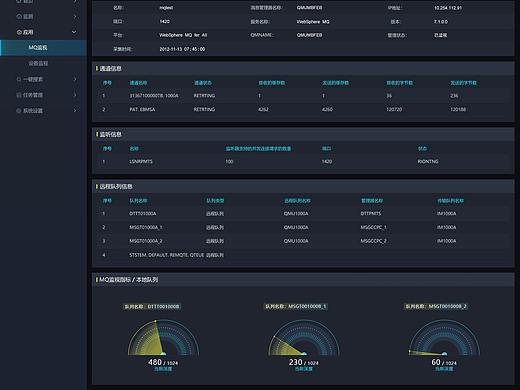Click the magnifier icon of 一键搜索
520x390 pixels.
coord(19,79)
